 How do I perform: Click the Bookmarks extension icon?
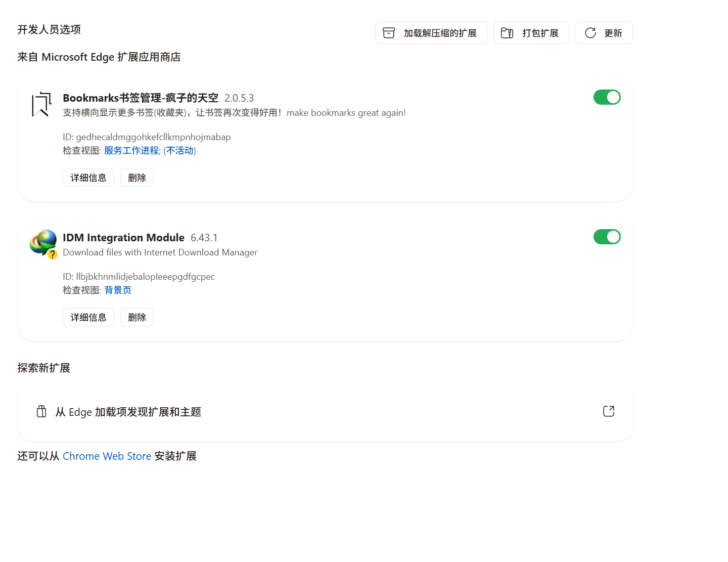coord(42,104)
